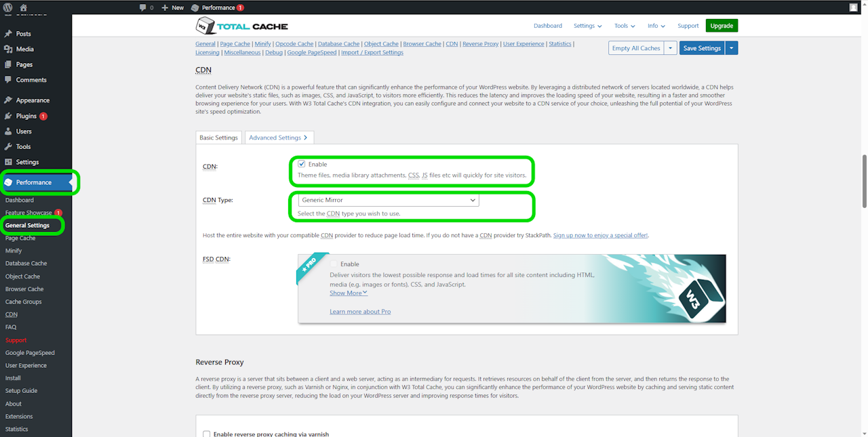Open Settings in the sidebar
The height and width of the screenshot is (437, 868).
[x=27, y=162]
